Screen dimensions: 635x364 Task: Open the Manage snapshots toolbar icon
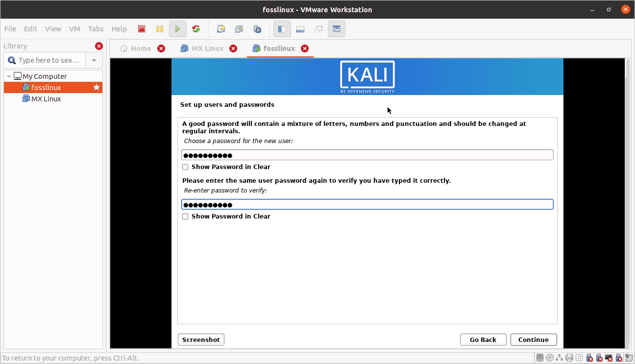[x=257, y=29]
